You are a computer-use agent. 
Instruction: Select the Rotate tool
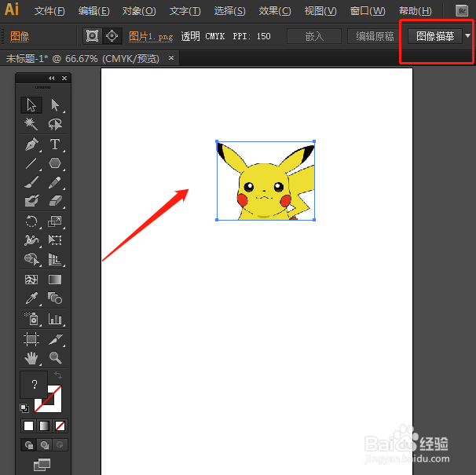click(31, 221)
